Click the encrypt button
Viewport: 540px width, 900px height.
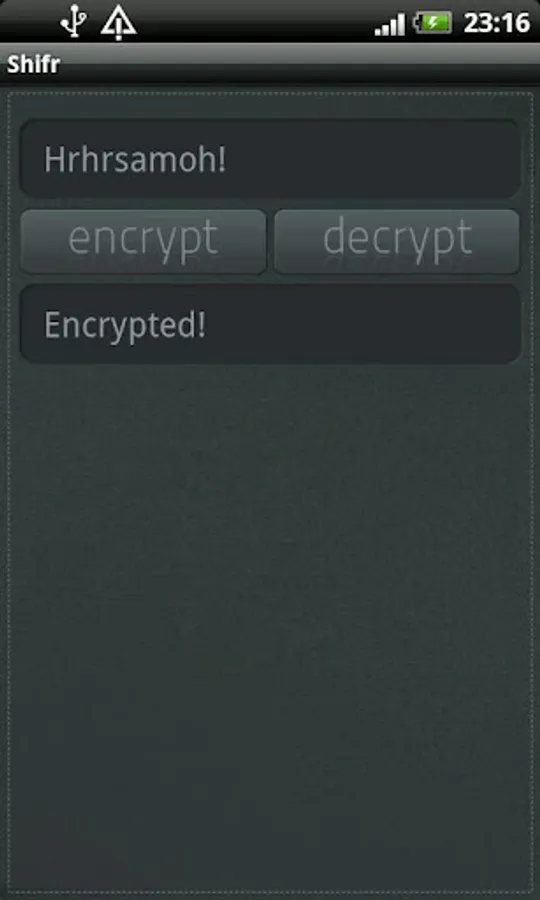point(143,241)
